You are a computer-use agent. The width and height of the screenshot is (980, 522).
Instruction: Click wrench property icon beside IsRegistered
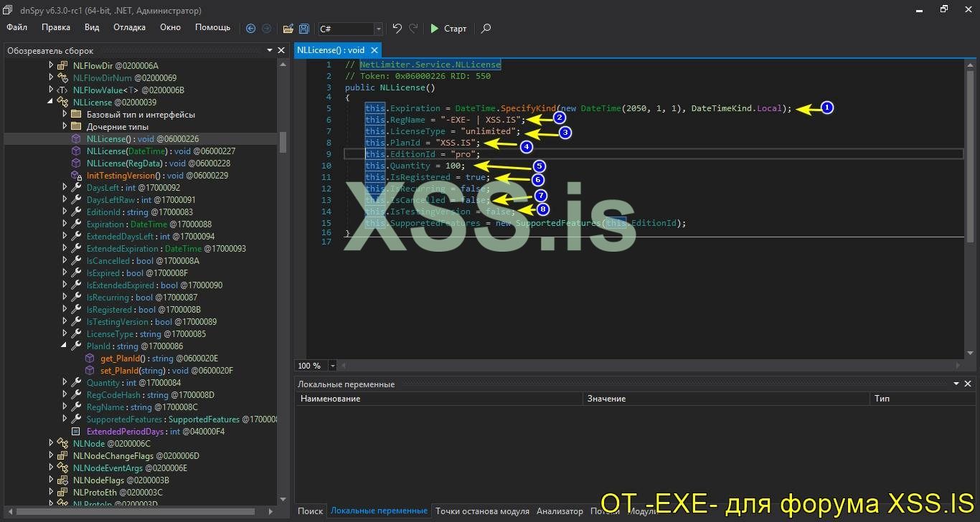click(x=76, y=310)
